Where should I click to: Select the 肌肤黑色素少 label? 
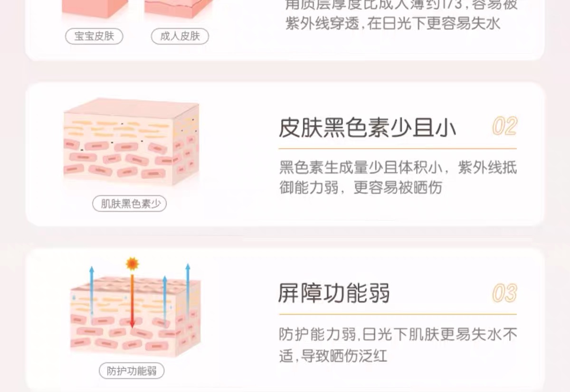[x=130, y=204]
